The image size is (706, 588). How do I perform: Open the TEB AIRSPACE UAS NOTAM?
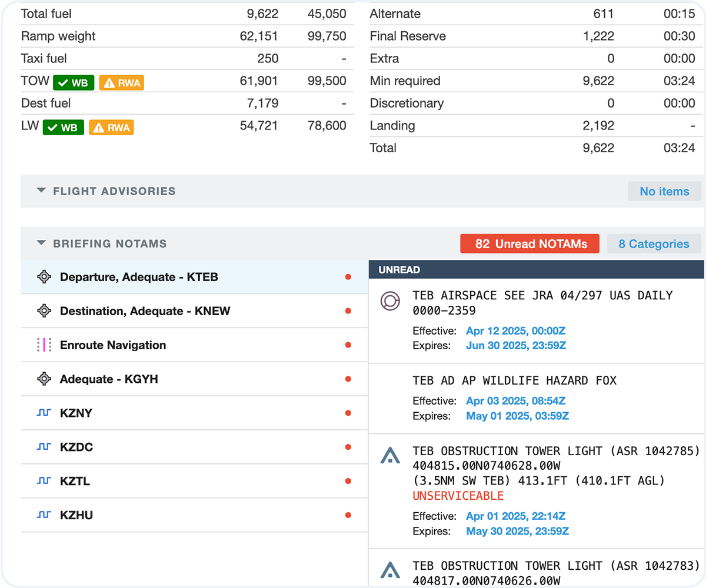pos(537,320)
